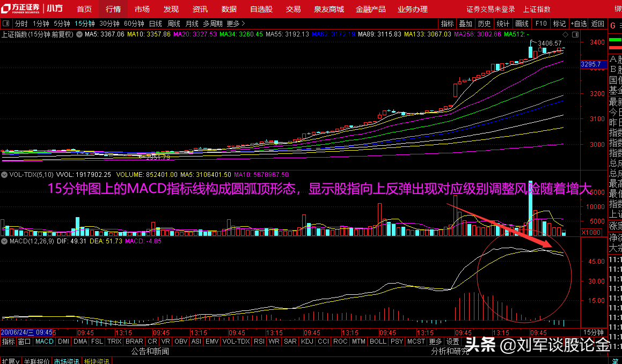The width and height of the screenshot is (622, 364).
Task: Open indicator 设置 settings
Action: tap(452, 341)
